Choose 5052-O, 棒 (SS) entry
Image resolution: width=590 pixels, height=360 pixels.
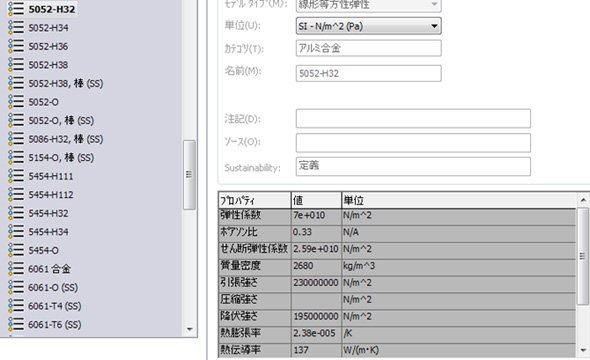pyautogui.click(x=61, y=120)
